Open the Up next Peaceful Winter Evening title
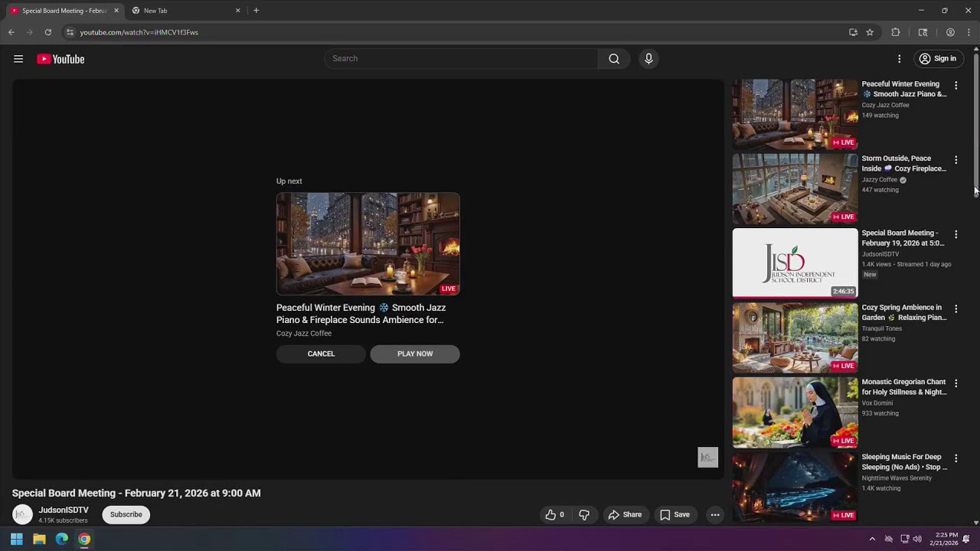 361,314
